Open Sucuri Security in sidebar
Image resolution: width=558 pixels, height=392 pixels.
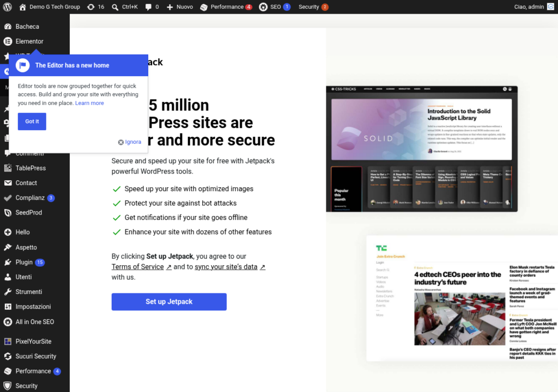click(35, 356)
